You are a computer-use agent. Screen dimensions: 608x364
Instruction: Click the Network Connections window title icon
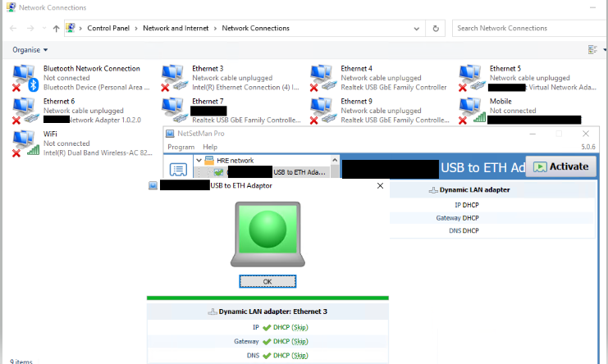click(x=11, y=7)
